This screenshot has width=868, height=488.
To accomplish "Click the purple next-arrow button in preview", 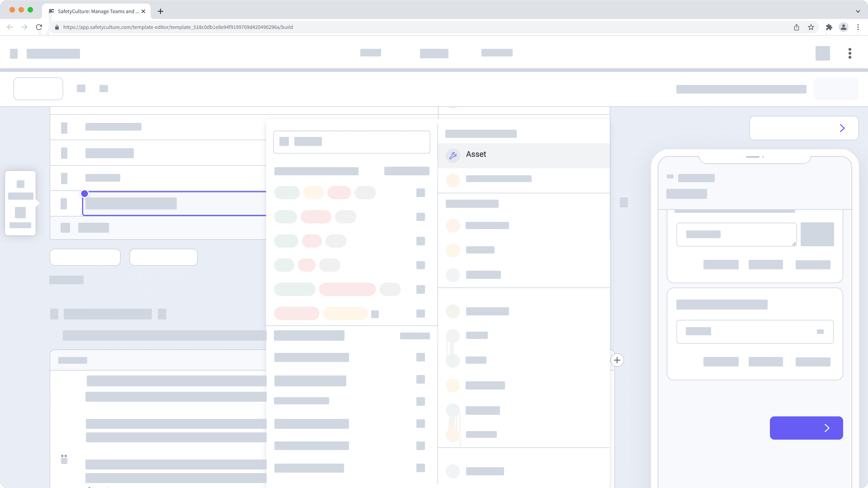I will click(806, 428).
